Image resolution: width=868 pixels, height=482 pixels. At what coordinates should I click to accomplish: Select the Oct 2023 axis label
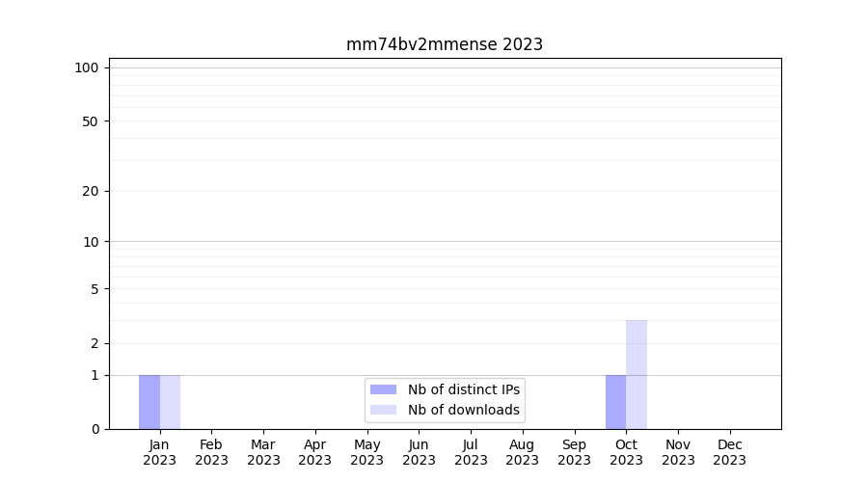tap(626, 452)
